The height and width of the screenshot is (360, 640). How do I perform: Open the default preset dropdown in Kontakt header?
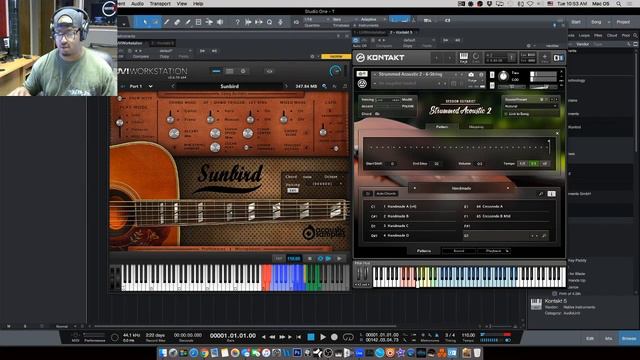[418, 40]
